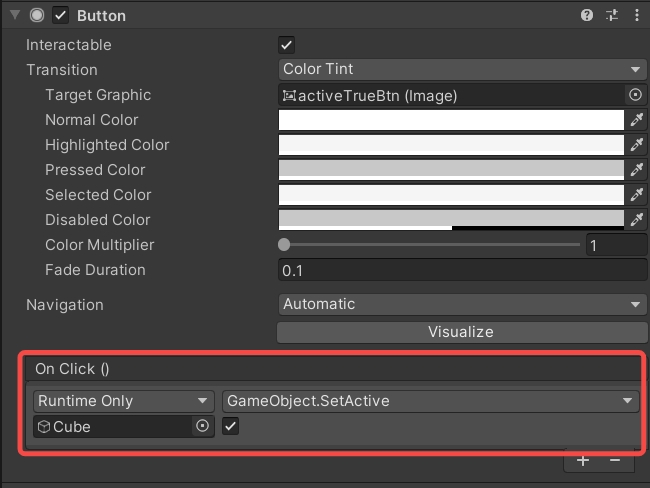Screen dimensions: 650x488
Task: Click the Disabled Color swatch
Action: pyautogui.click(x=450, y=220)
